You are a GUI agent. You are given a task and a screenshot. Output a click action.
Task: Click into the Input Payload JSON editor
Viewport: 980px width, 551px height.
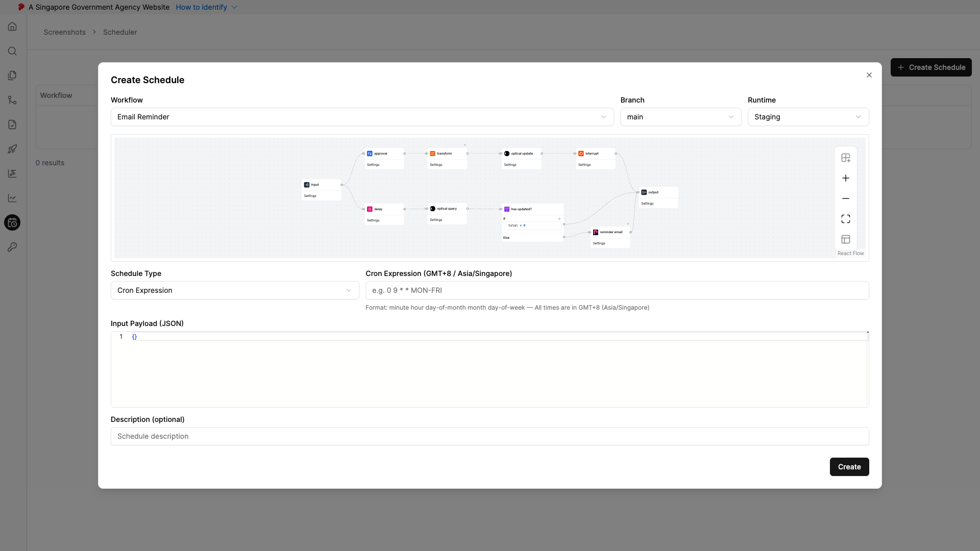click(489, 369)
